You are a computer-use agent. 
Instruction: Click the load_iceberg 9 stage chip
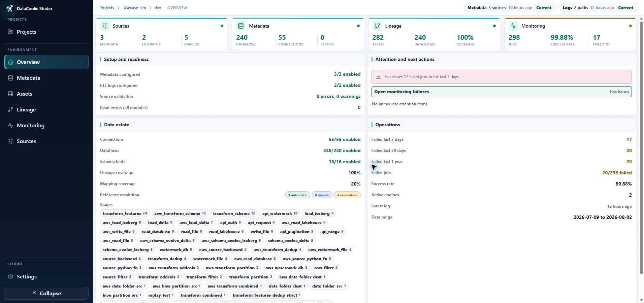[319, 213]
